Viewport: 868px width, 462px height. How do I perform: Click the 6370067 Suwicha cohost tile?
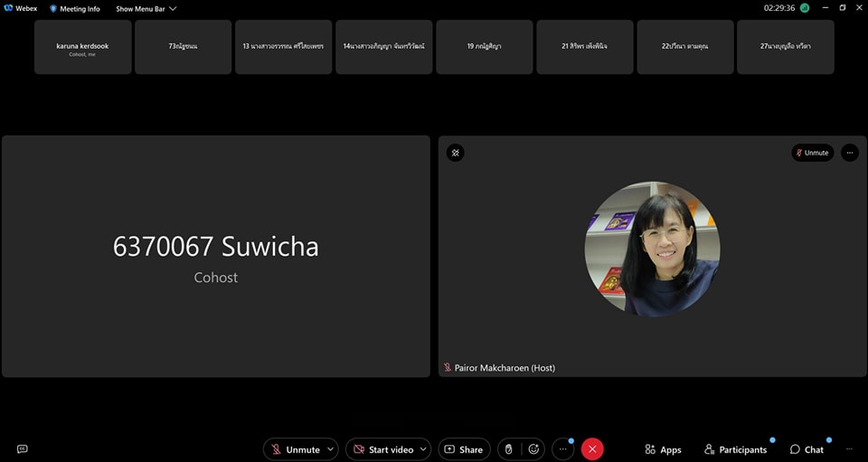pyautogui.click(x=215, y=257)
